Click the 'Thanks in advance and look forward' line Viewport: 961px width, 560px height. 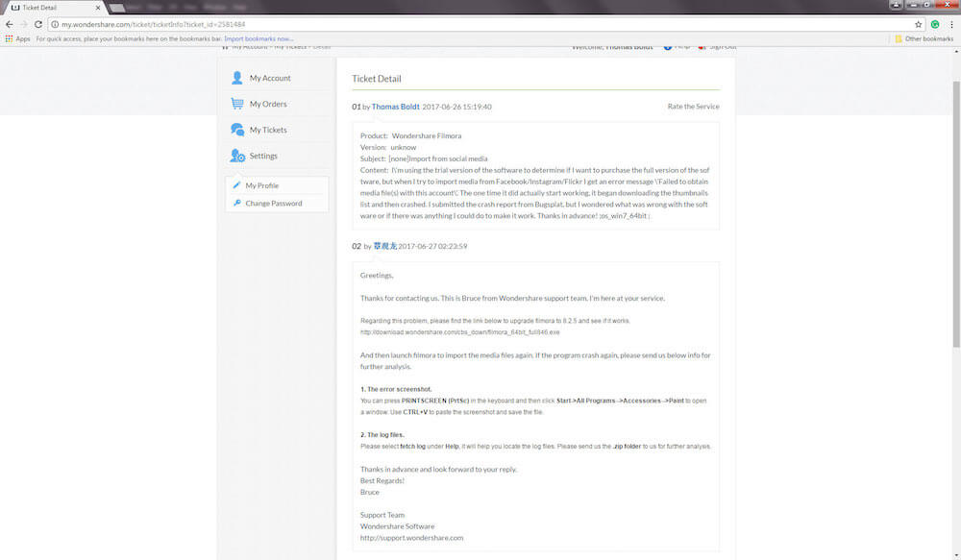point(439,470)
